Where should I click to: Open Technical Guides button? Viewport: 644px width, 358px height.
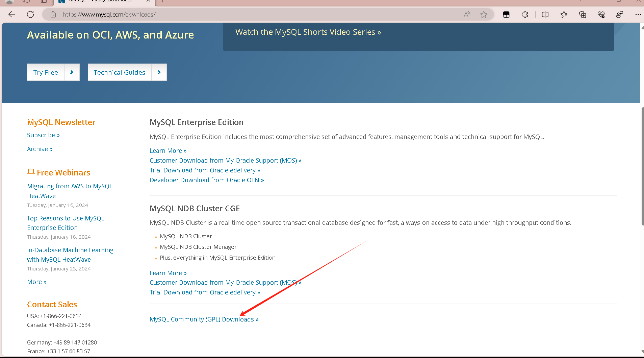(x=127, y=72)
